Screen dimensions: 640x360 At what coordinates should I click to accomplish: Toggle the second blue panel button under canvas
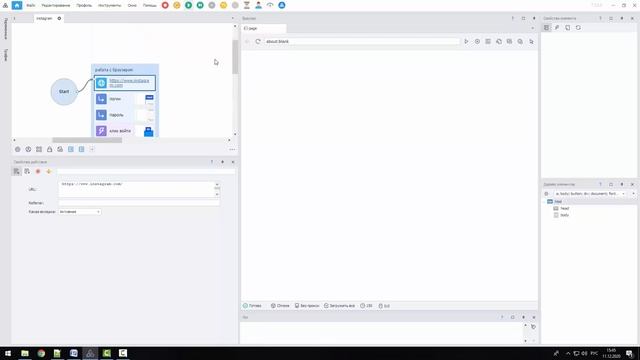[81, 149]
